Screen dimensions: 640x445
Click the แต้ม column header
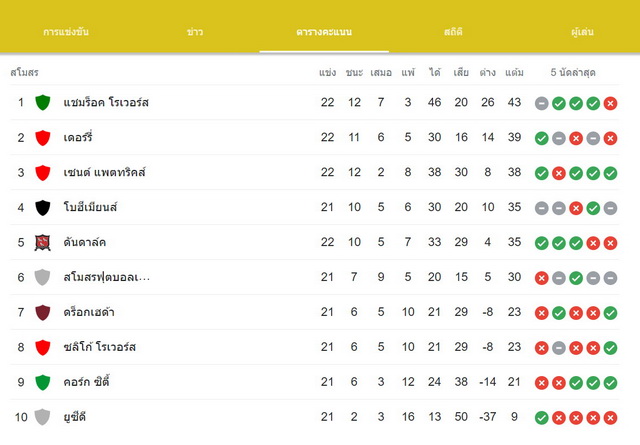514,73
